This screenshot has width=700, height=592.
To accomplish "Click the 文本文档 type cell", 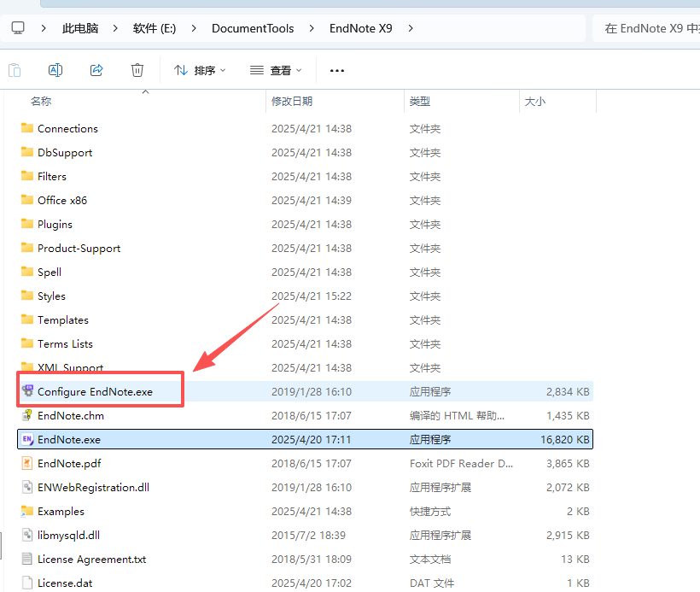I will click(430, 560).
